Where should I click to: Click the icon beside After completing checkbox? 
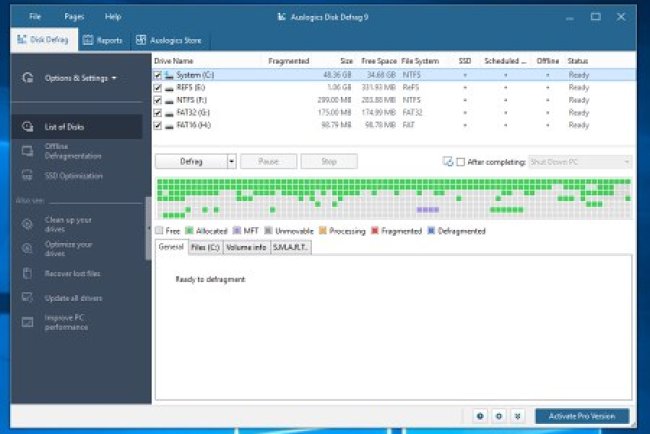(x=448, y=162)
